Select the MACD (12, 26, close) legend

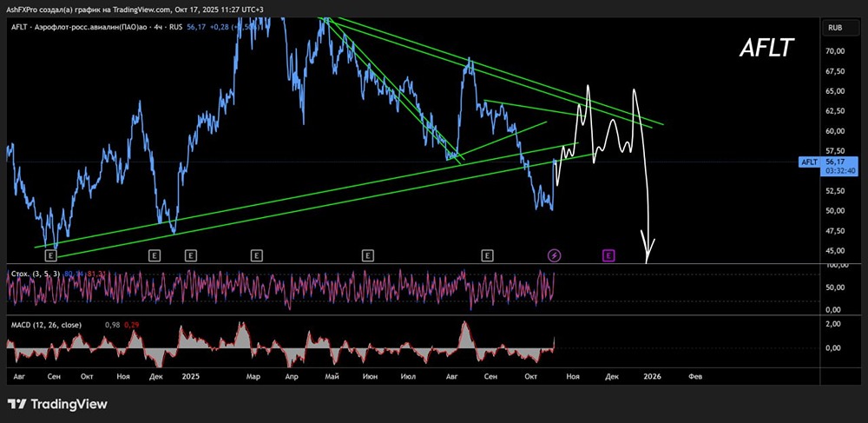[46, 325]
